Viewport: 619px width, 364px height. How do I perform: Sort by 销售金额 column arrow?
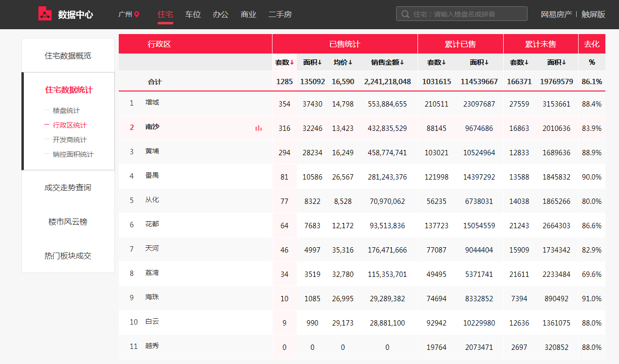pos(402,62)
